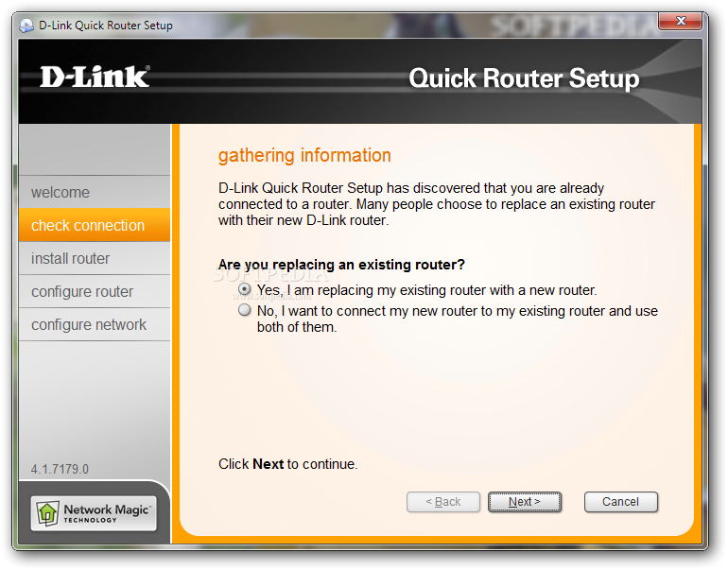
Task: Select the check connection step
Action: [95, 225]
